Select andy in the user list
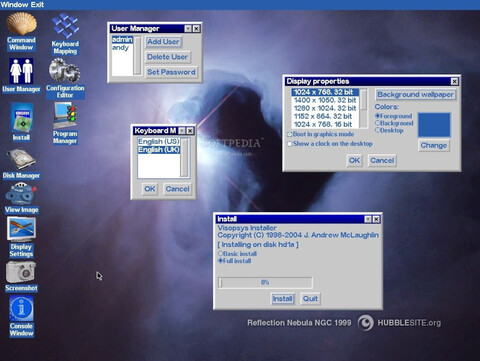This screenshot has height=361, width=480. click(x=122, y=48)
